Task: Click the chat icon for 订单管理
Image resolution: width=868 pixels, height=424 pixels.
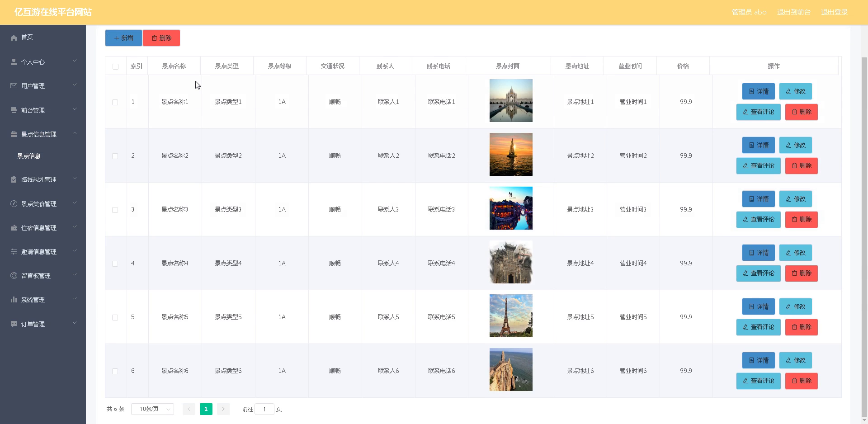Action: tap(14, 324)
